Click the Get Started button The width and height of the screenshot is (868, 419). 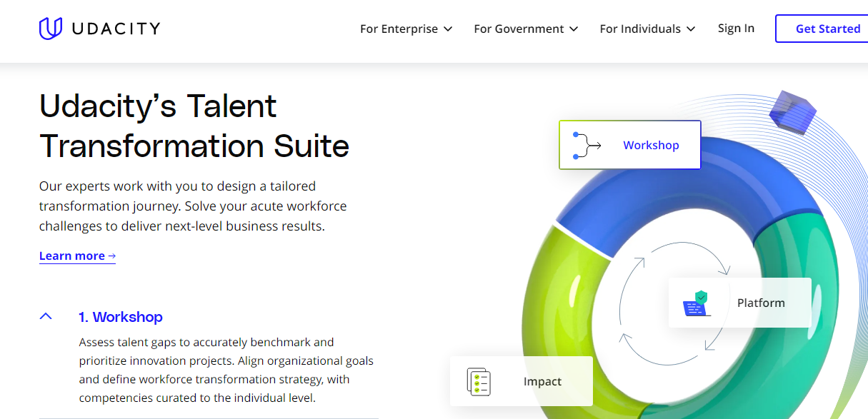(x=823, y=29)
